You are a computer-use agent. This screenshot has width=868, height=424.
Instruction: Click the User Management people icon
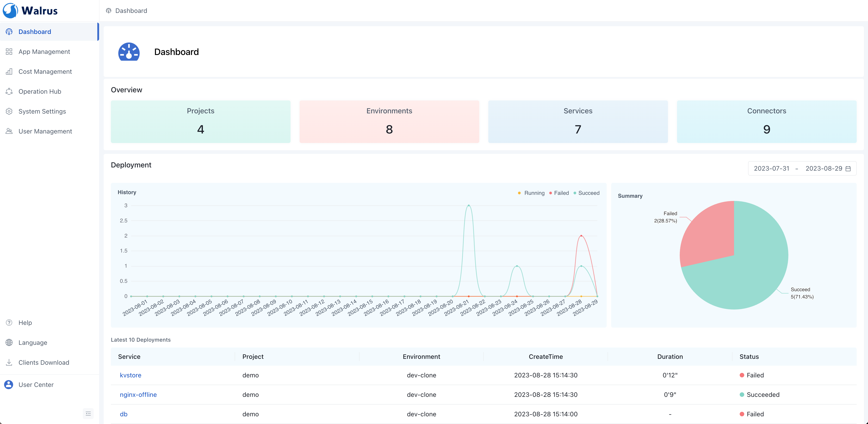[x=9, y=131]
